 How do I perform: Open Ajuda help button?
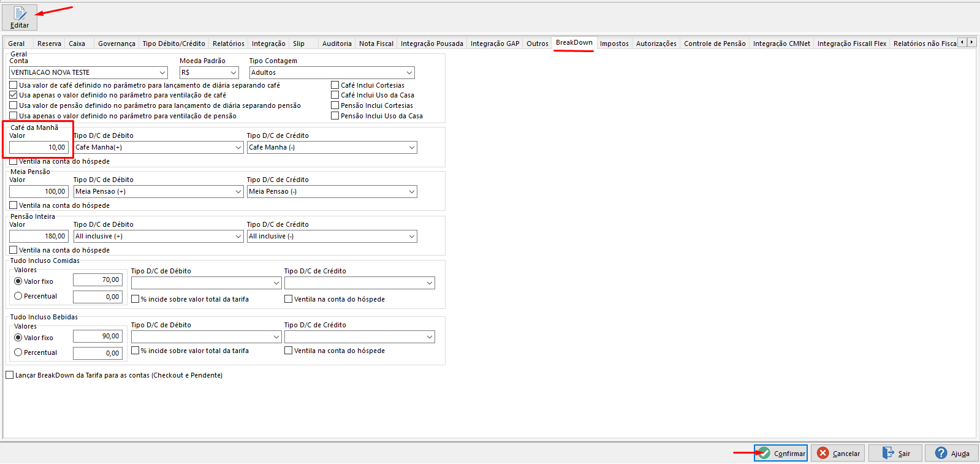[952, 453]
